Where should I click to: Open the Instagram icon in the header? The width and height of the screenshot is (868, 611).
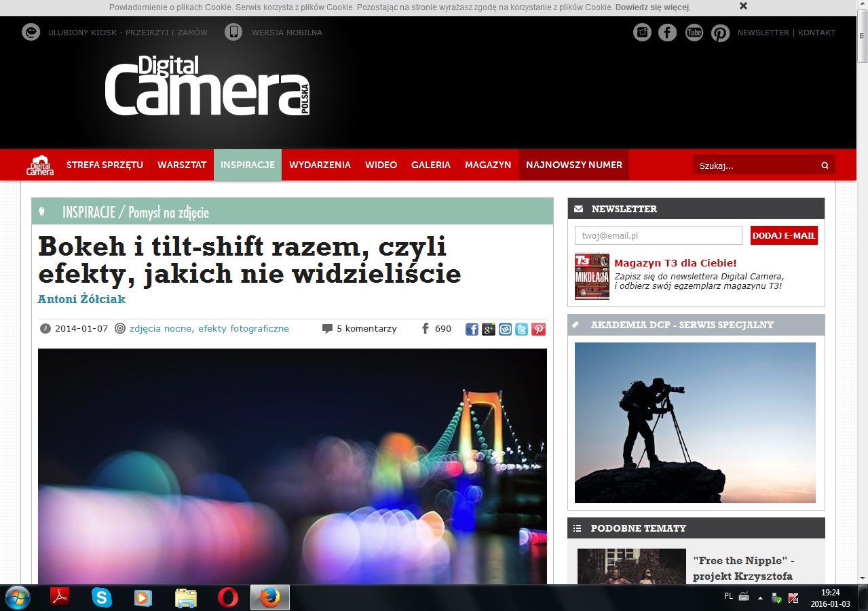tap(642, 33)
